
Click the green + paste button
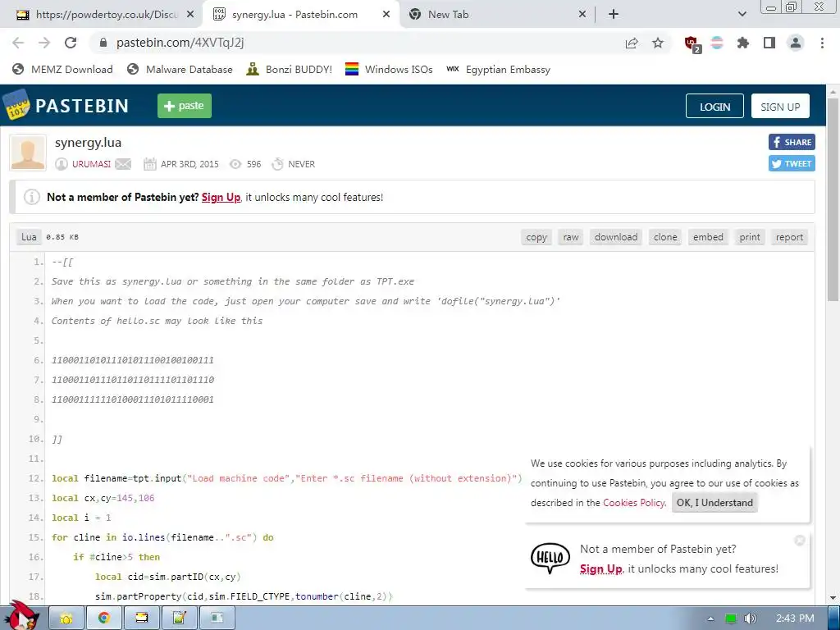[185, 106]
